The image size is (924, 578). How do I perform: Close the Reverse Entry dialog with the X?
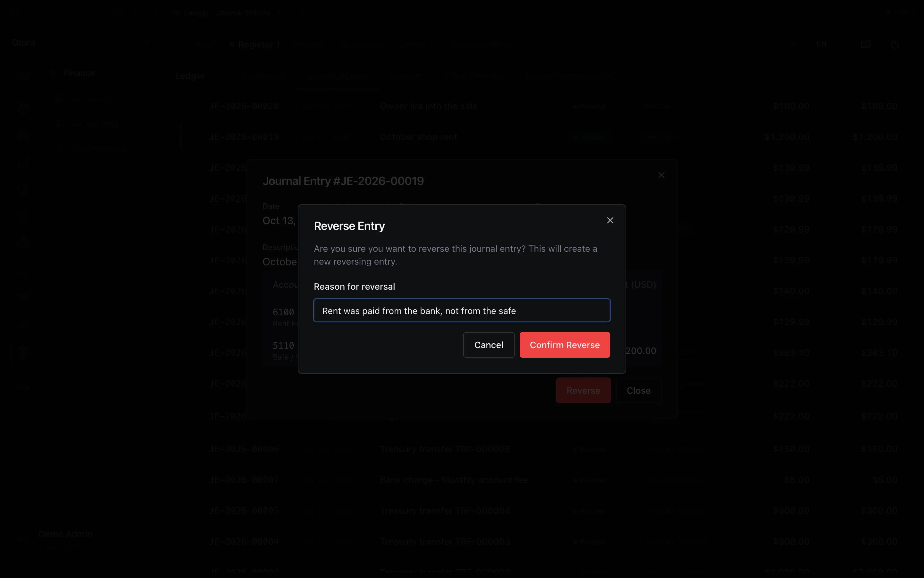(x=610, y=220)
